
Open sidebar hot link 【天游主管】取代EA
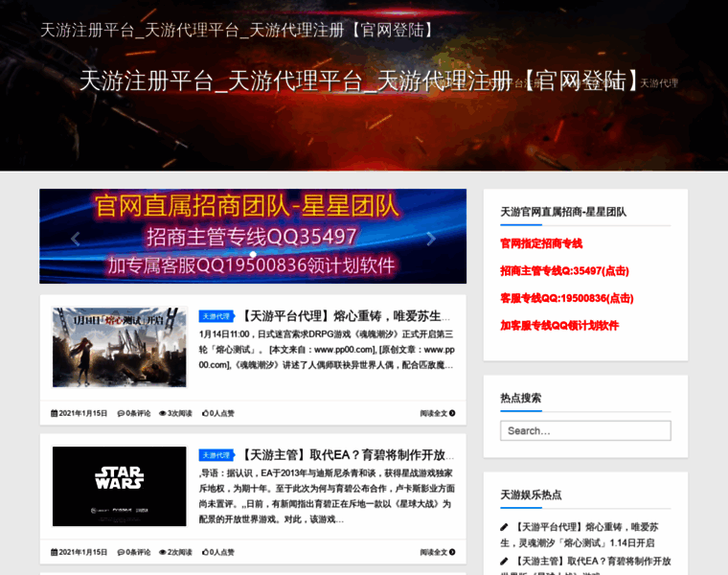pyautogui.click(x=586, y=565)
